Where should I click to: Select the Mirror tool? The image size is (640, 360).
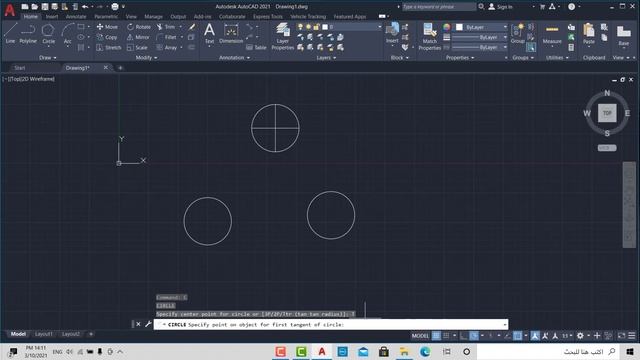click(x=138, y=37)
